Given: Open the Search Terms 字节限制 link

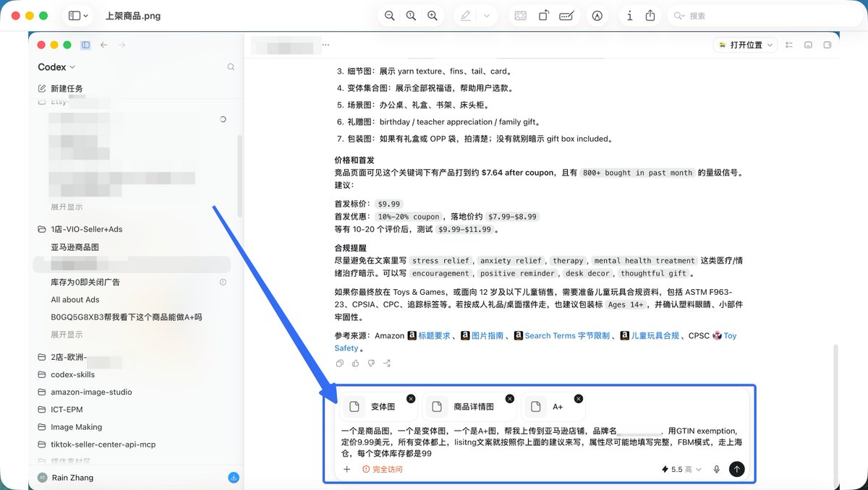Looking at the screenshot, I should coord(562,335).
